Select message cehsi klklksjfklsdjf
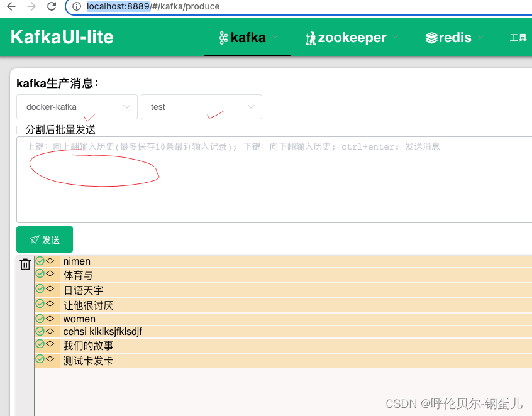 103,332
